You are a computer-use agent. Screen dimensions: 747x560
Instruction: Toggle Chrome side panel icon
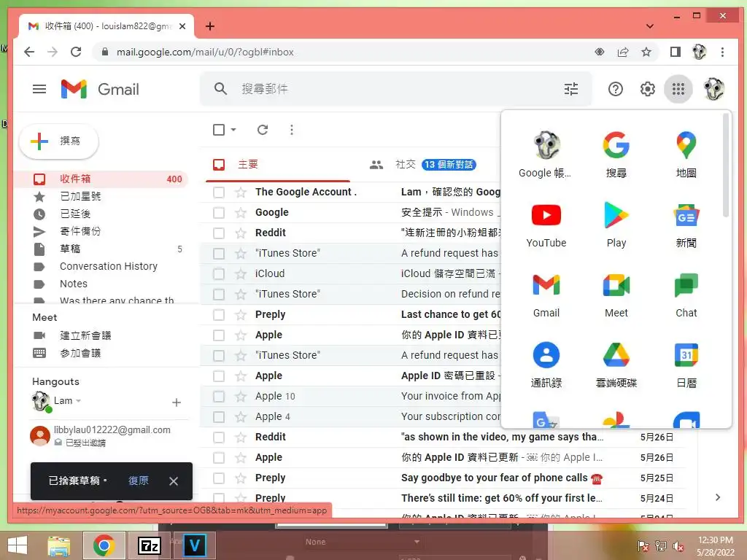[x=675, y=52]
